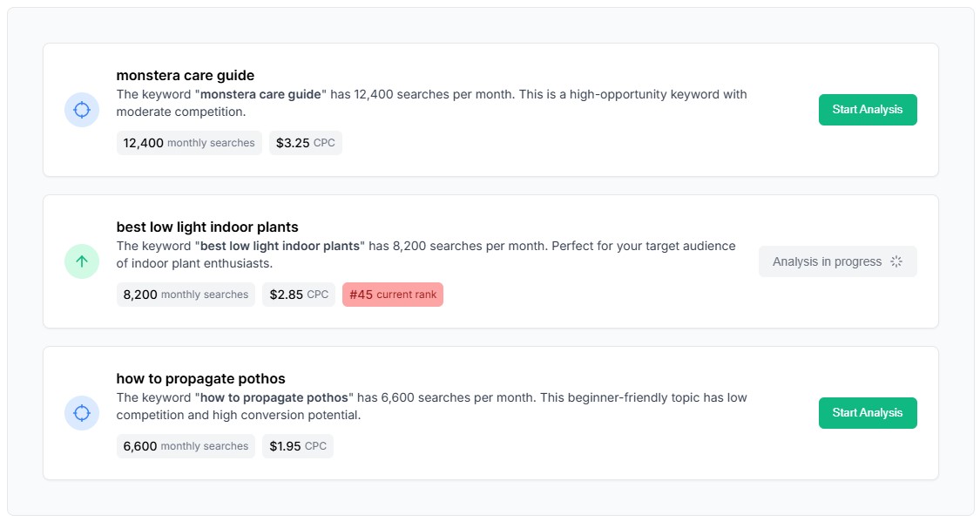Start Analysis for monstera care guide

(x=868, y=109)
